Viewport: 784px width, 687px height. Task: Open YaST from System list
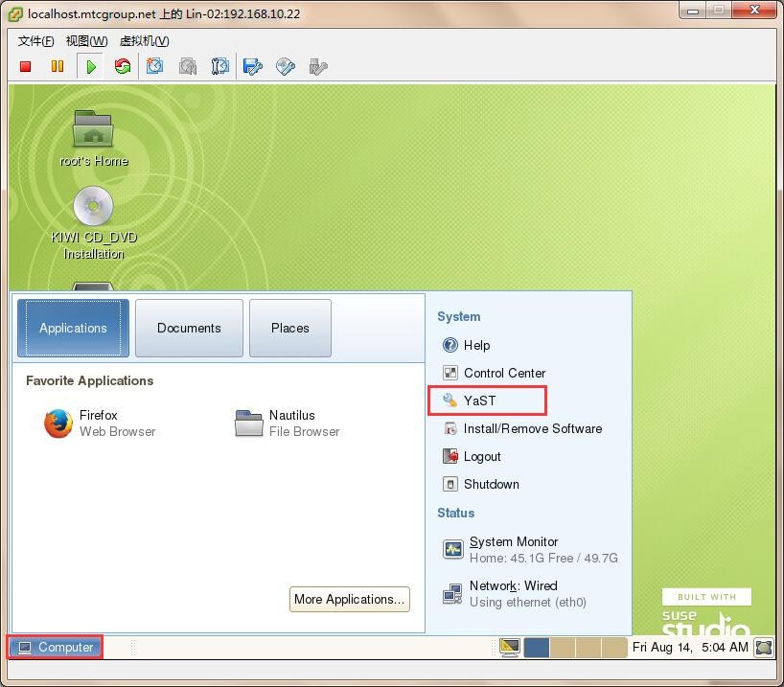coord(470,401)
